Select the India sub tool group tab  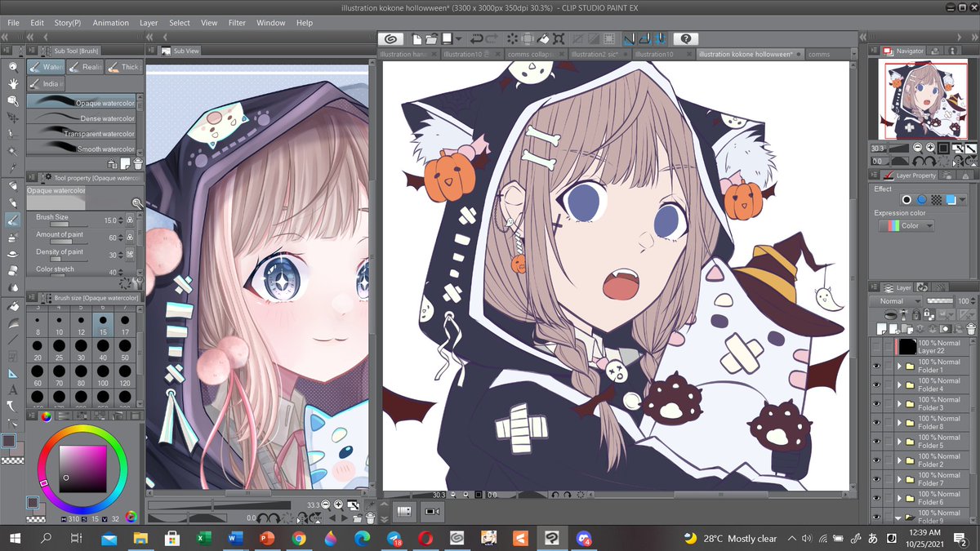tap(46, 83)
